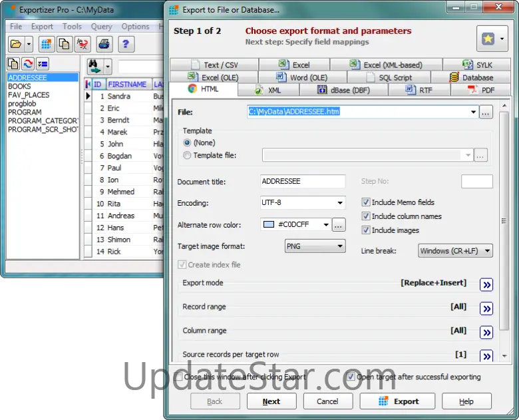519x420 pixels.
Task: Click the checklist icon above table list
Action: click(x=42, y=65)
